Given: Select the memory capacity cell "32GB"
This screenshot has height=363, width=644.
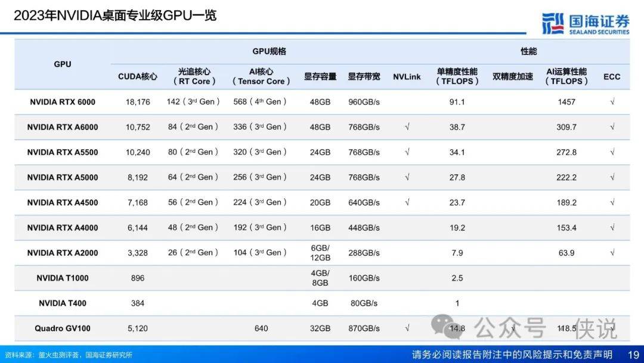Looking at the screenshot, I should [320, 328].
